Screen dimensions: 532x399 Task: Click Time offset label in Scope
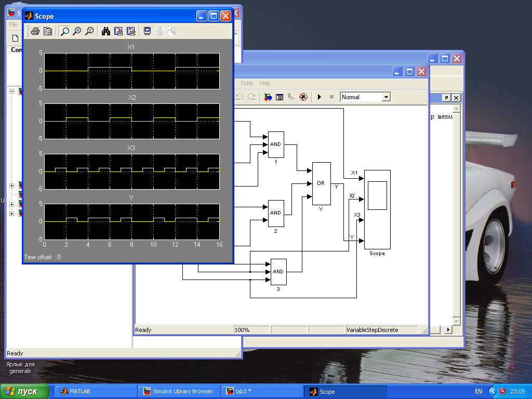click(38, 257)
